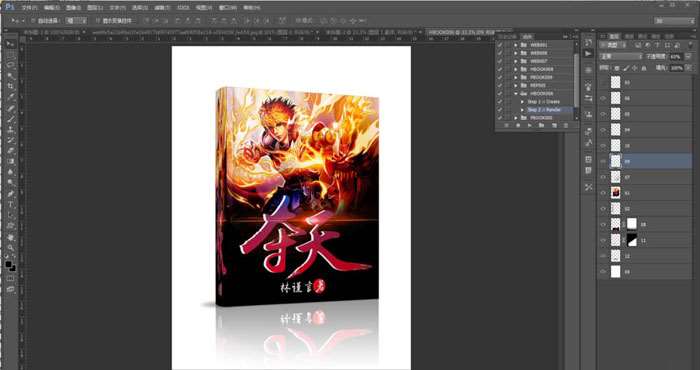Click Actions play icon in collapsed dock
Image resolution: width=700 pixels, height=370 pixels.
coord(588,54)
